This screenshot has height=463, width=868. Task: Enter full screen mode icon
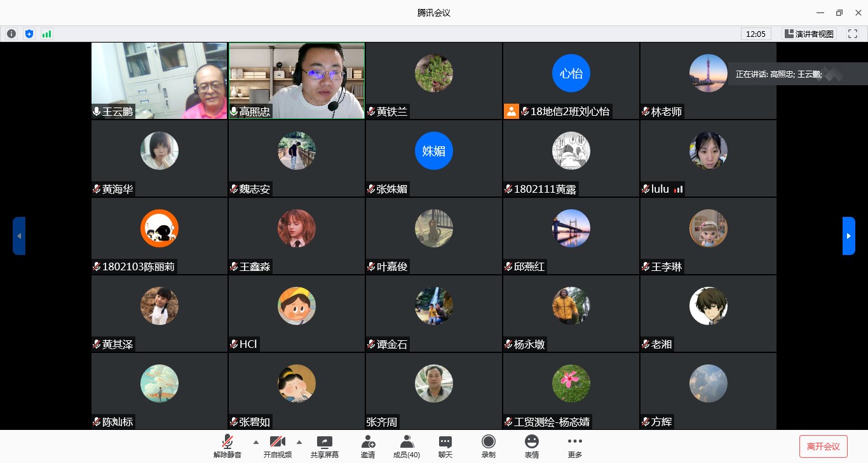pos(853,34)
